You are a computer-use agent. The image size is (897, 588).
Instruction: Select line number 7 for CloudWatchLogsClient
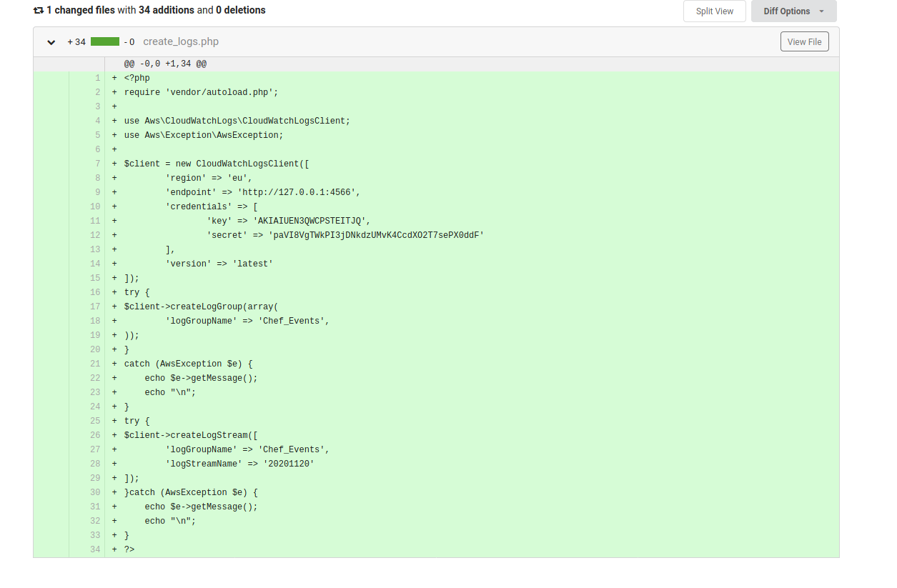97,164
